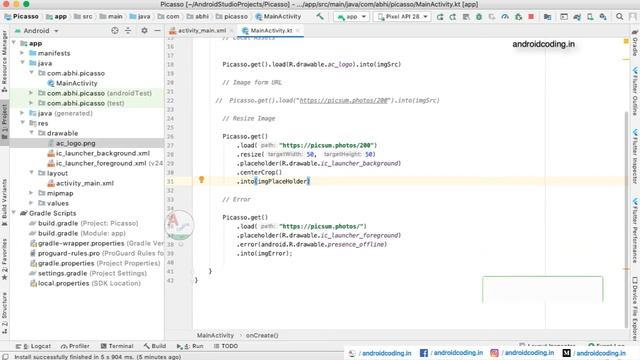This screenshot has height=360, width=640.
Task: Open the AVD Manager device icon
Action: (590, 17)
